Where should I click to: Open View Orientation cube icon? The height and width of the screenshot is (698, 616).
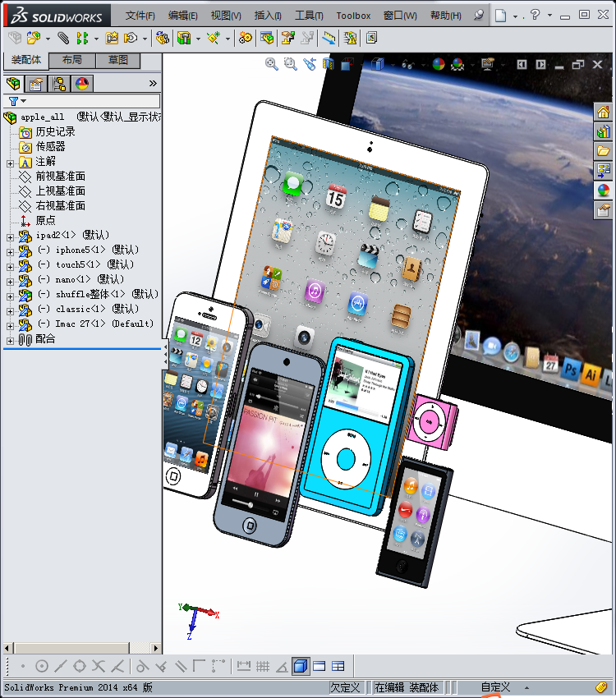[x=347, y=64]
